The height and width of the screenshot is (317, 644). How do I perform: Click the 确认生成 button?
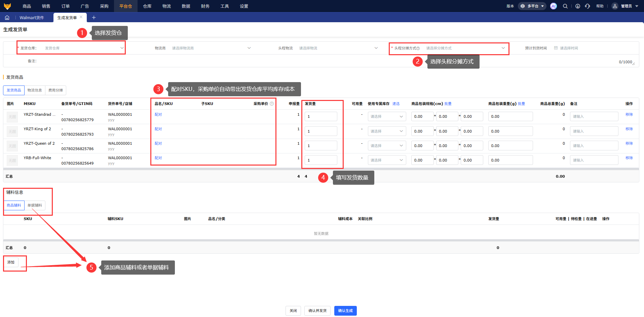(x=345, y=311)
